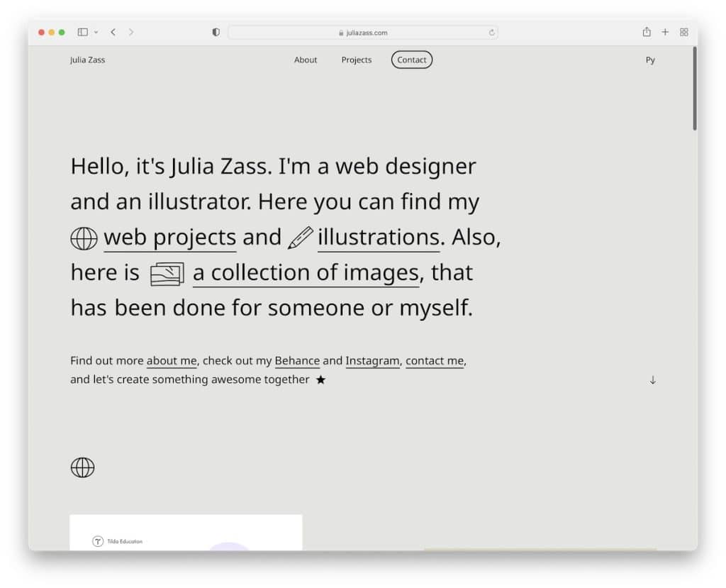Go back with the back arrow

pyautogui.click(x=113, y=32)
